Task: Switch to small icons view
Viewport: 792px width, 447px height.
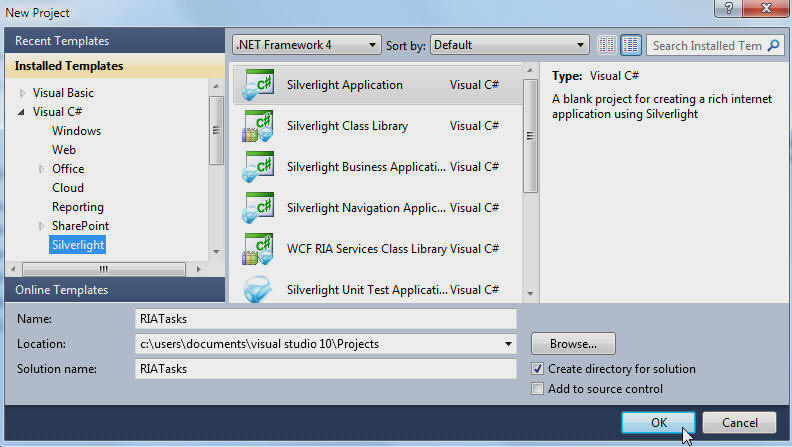Action: (x=607, y=45)
